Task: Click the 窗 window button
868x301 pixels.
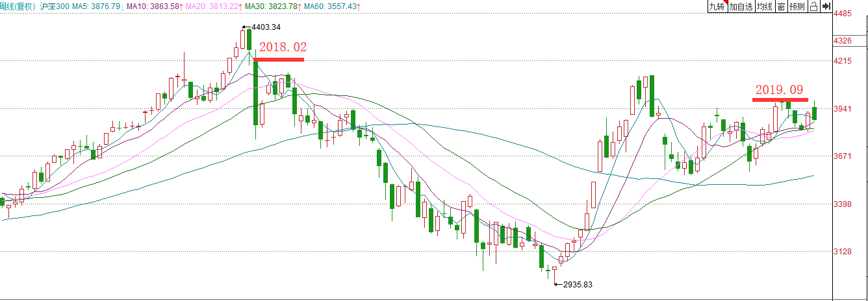Action: [781, 6]
